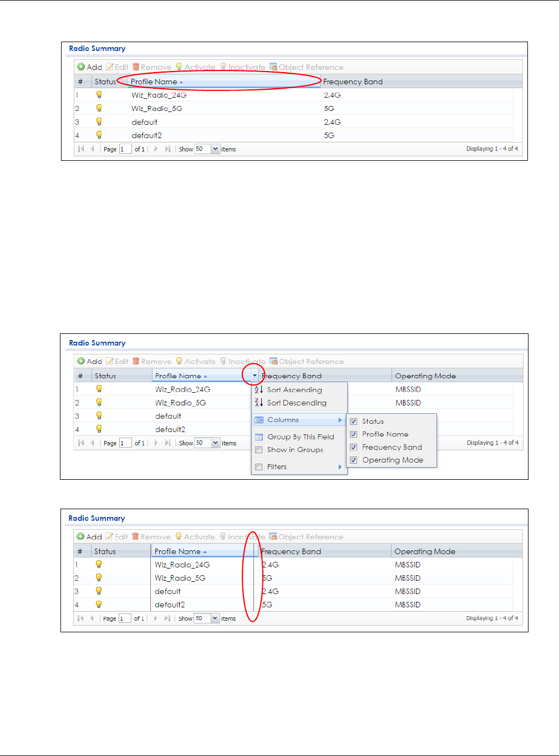Click the Group By This Field icon
This screenshot has width=559, height=756.
pyautogui.click(x=258, y=437)
